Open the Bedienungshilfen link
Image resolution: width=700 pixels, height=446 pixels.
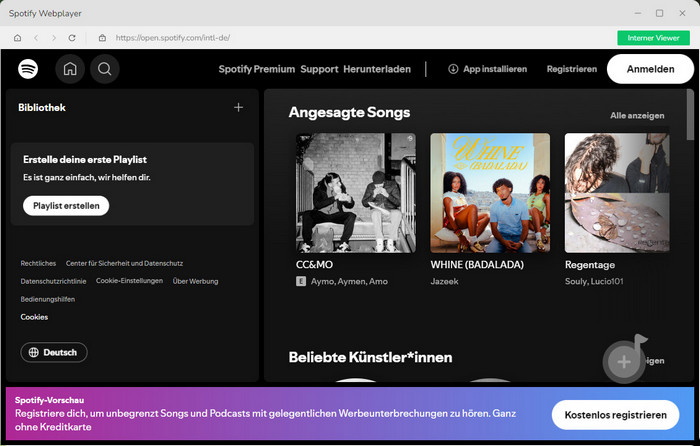(x=48, y=299)
